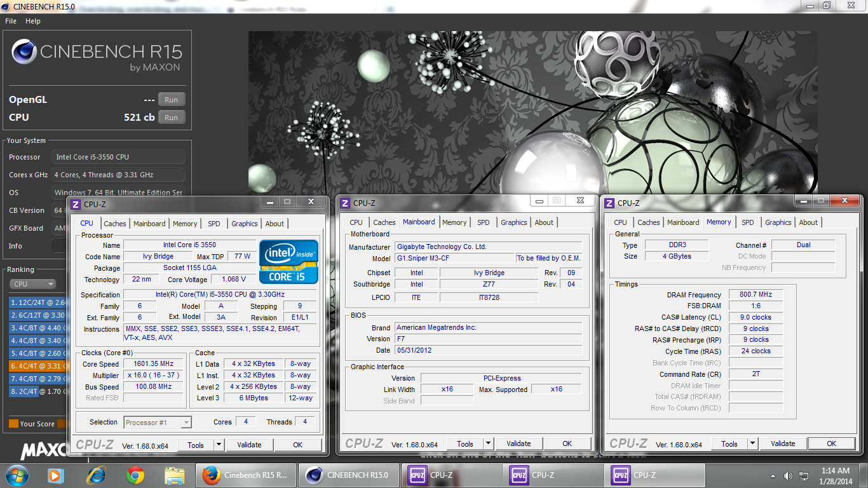This screenshot has width=868, height=488.
Task: Open About tab in left CPU-Z window
Action: (275, 224)
